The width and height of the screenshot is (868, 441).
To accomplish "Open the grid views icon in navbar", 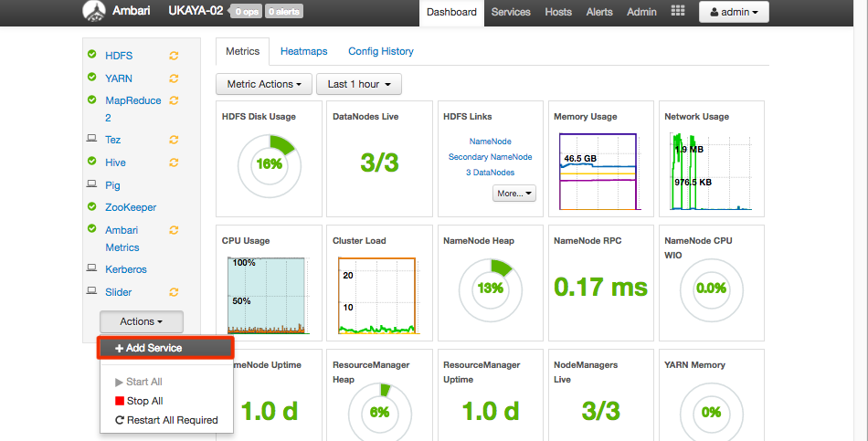I will pos(678,11).
